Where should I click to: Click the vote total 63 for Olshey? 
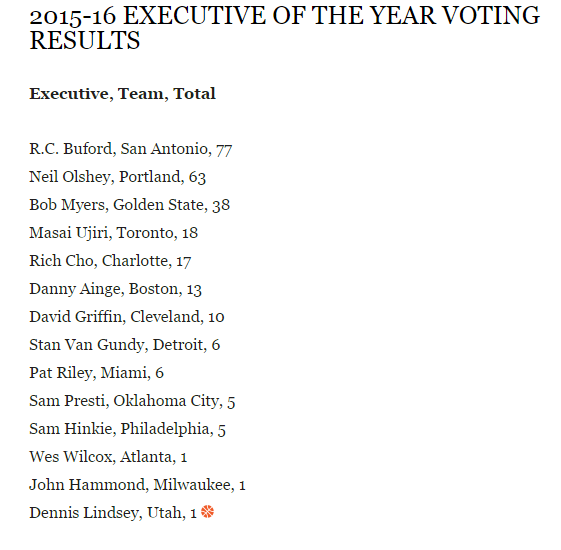pyautogui.click(x=197, y=177)
